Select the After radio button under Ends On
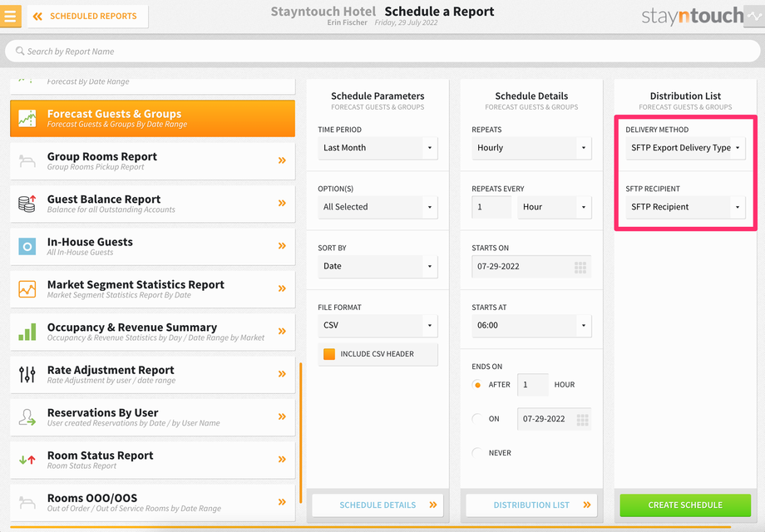This screenshot has width=765, height=532. tap(477, 385)
